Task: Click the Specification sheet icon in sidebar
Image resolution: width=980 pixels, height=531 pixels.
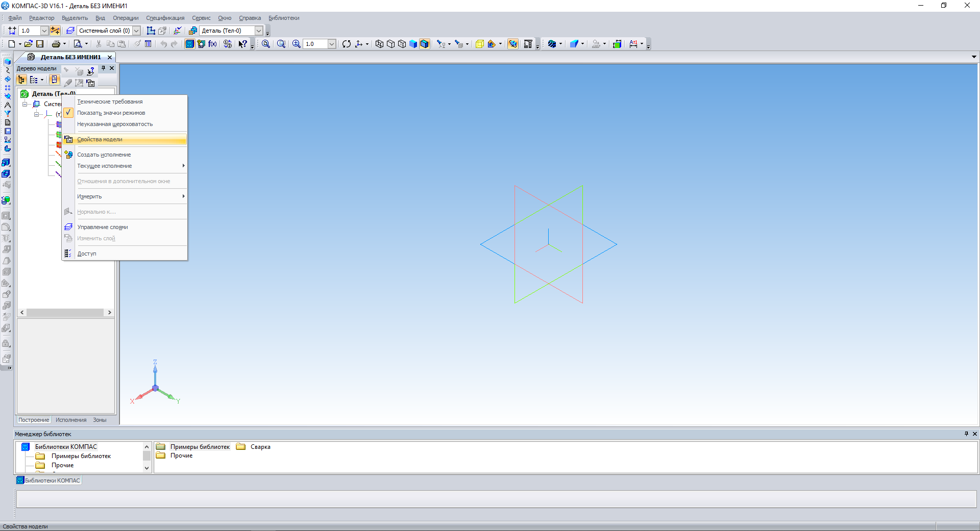Action: pyautogui.click(x=7, y=122)
